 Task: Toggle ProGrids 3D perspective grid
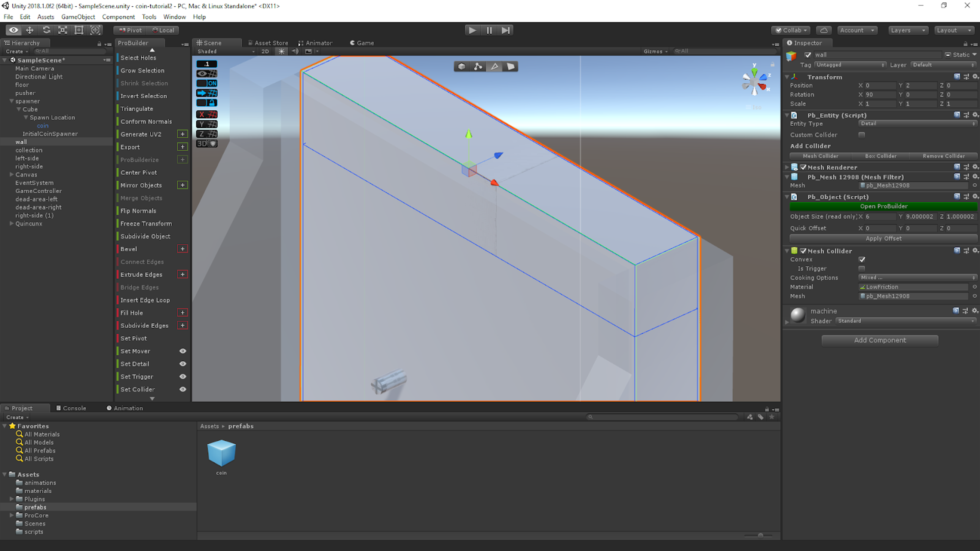(207, 144)
